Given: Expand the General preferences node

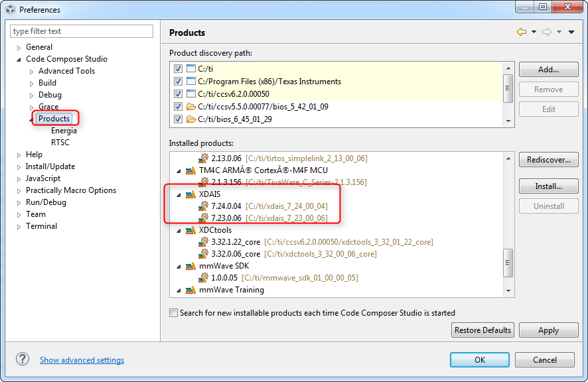Looking at the screenshot, I should [x=19, y=48].
